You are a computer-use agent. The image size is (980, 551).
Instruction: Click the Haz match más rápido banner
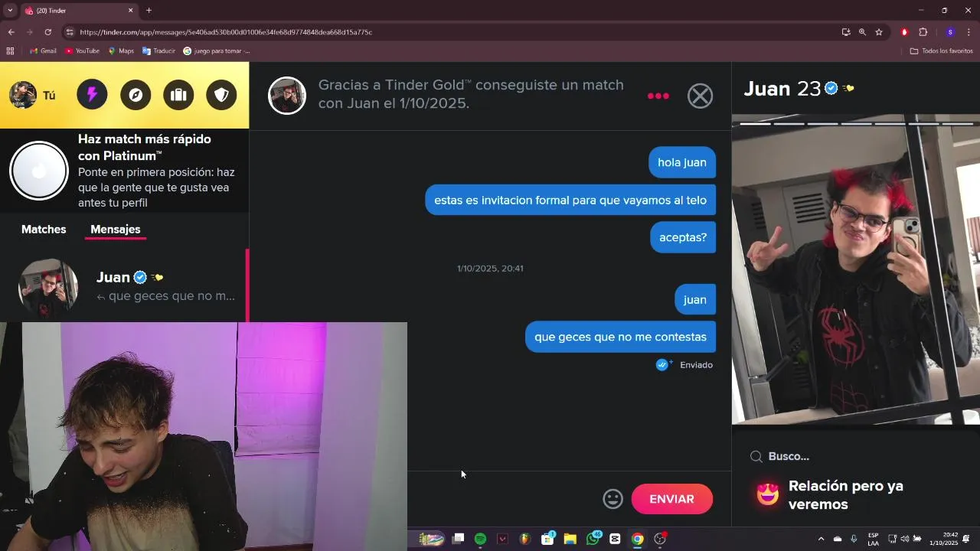coord(124,171)
